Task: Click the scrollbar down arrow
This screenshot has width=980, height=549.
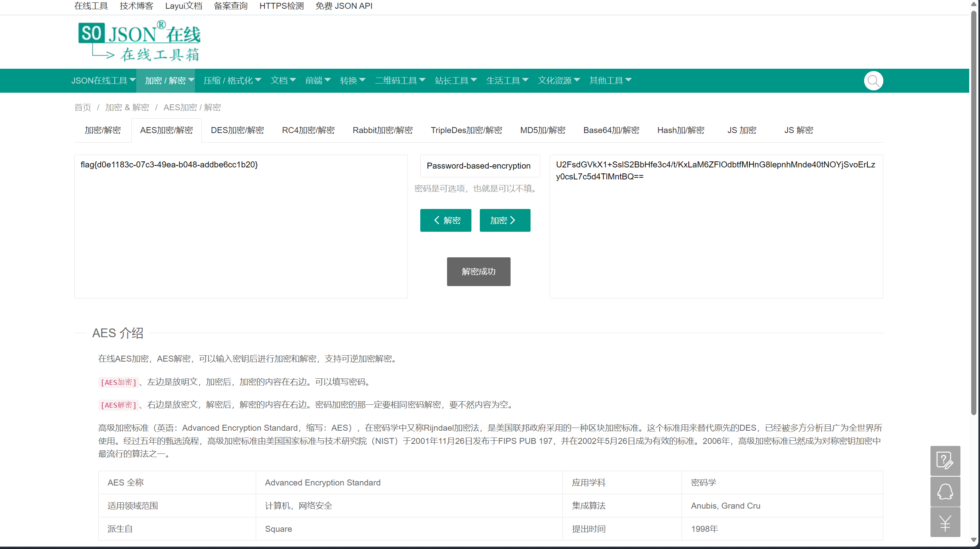Action: (974, 540)
